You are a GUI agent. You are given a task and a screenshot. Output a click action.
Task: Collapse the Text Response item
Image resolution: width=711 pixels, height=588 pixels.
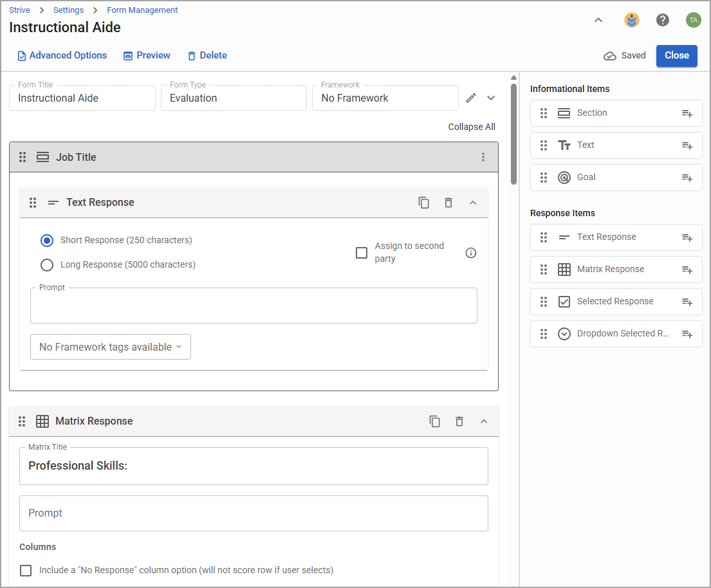click(x=473, y=203)
